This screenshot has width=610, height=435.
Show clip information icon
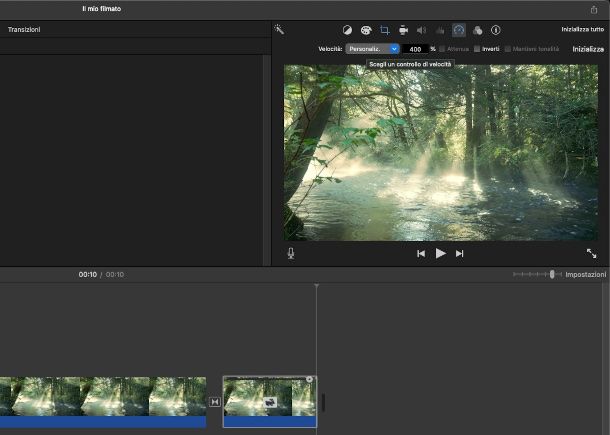tap(496, 31)
